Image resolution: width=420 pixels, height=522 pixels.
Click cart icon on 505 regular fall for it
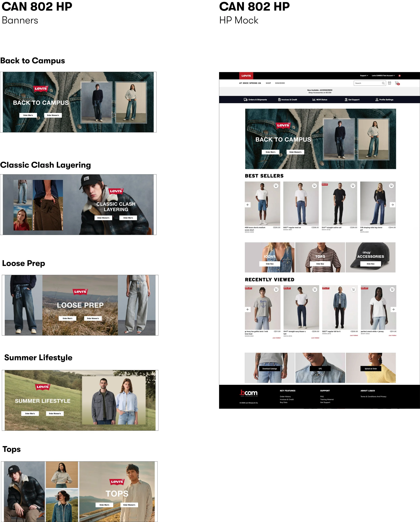353,290
